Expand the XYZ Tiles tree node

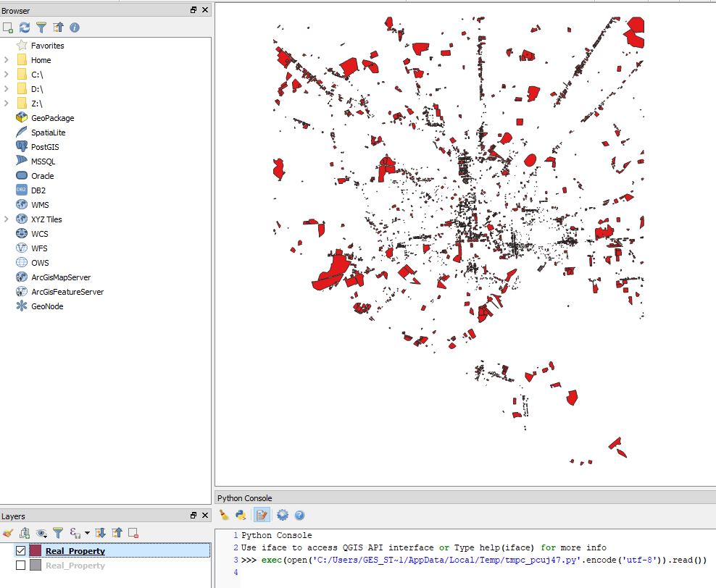point(6,219)
